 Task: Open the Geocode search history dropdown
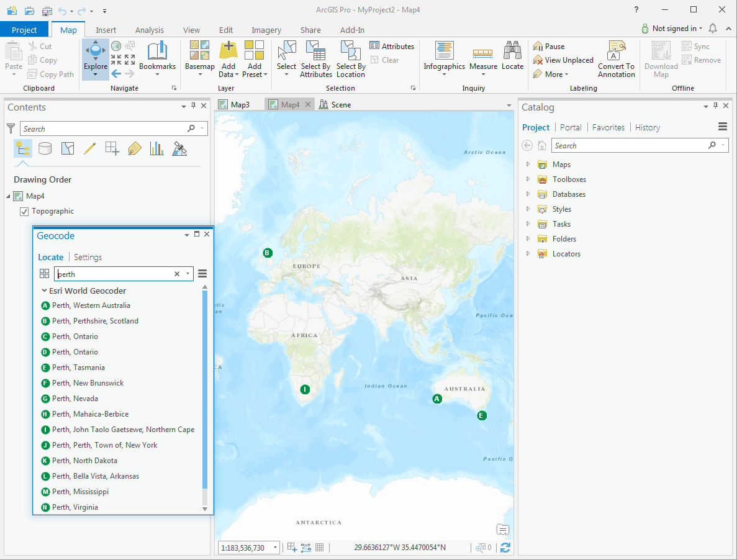pos(188,274)
